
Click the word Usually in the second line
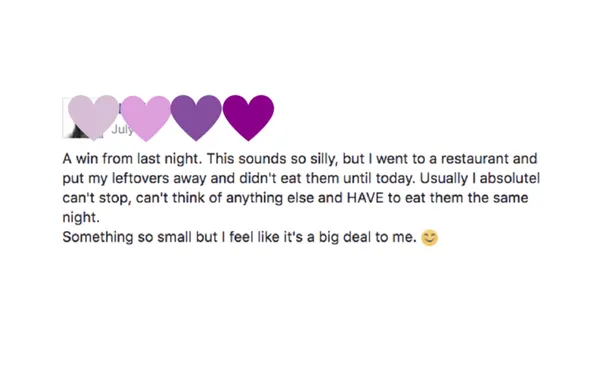click(444, 179)
